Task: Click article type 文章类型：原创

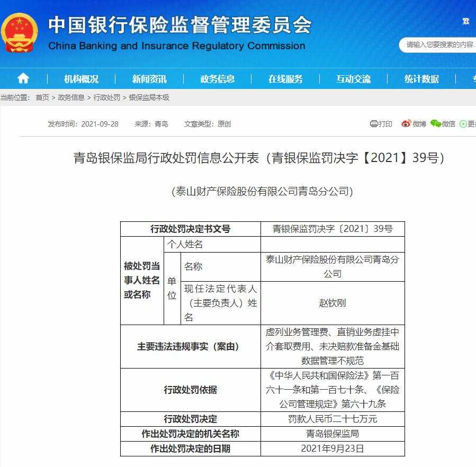Action: click(x=208, y=124)
